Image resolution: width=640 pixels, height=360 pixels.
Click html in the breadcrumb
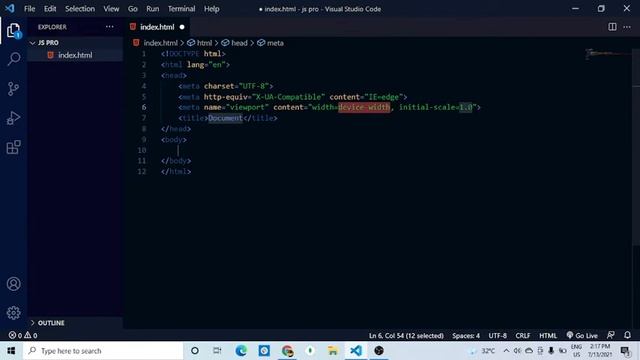204,43
